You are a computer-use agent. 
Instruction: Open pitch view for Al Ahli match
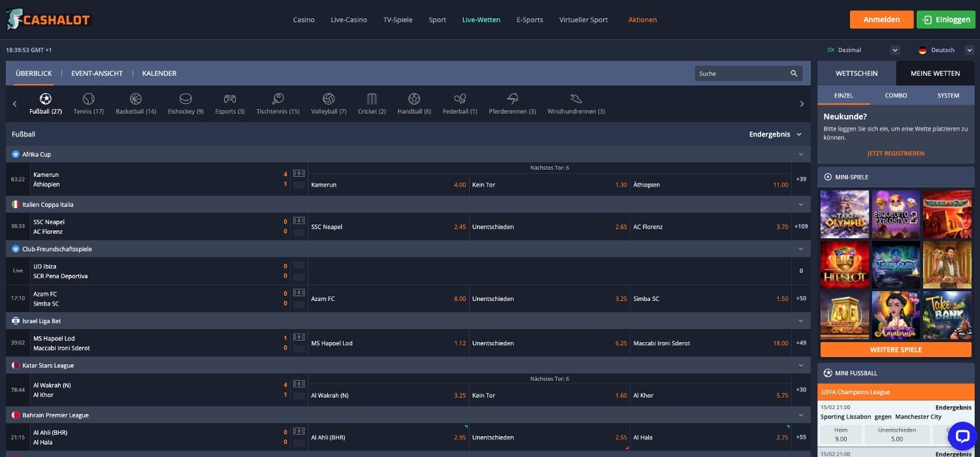[x=299, y=432]
